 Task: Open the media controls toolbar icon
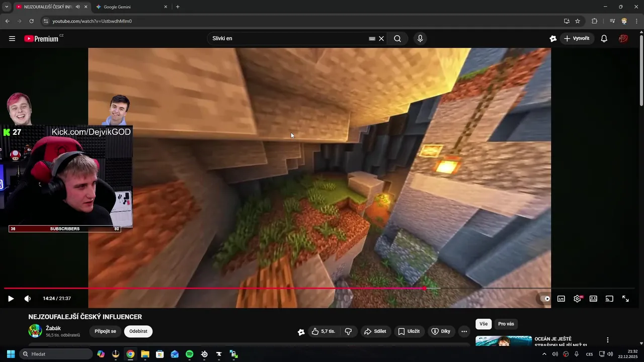pyautogui.click(x=612, y=21)
